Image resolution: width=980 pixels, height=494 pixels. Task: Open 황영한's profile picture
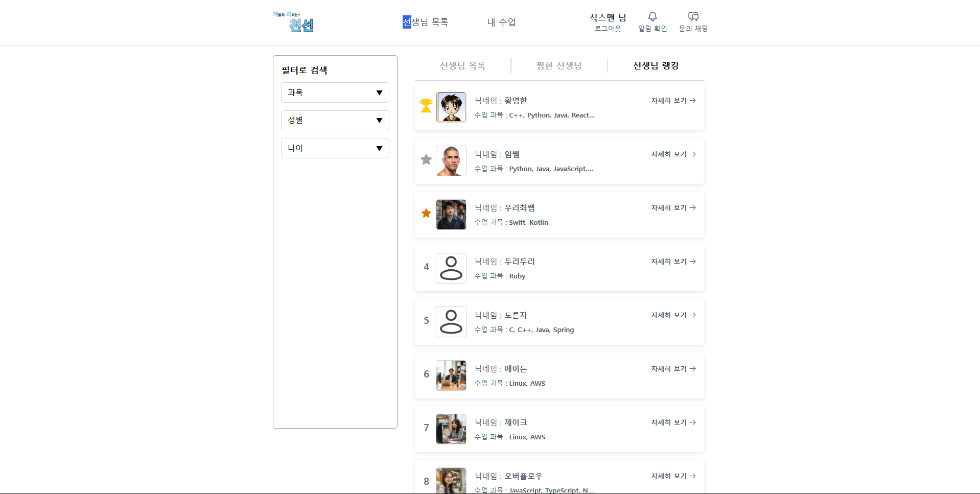point(451,107)
